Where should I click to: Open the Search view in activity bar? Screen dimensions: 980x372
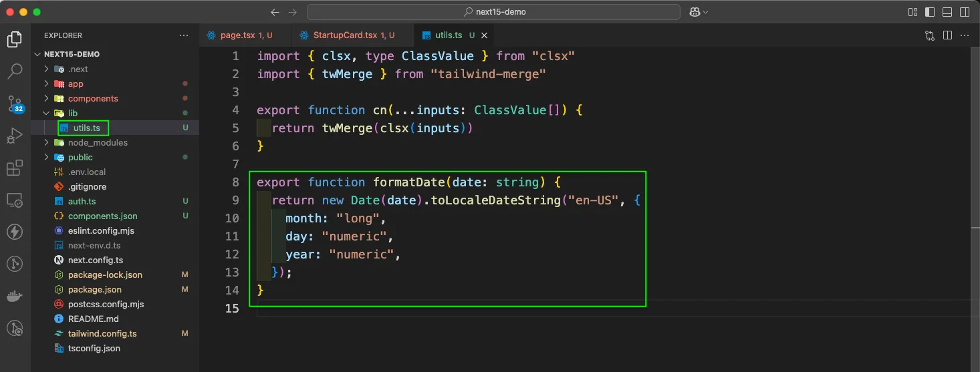tap(15, 71)
